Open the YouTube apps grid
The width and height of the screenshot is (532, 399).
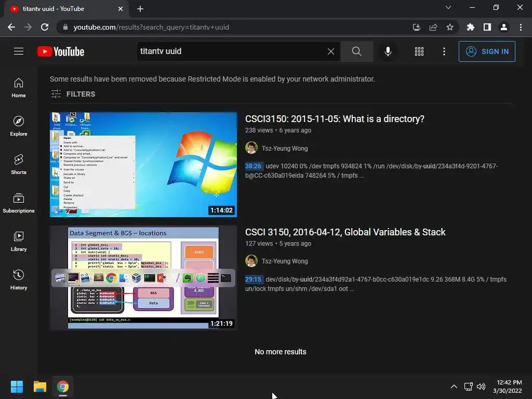pos(419,51)
